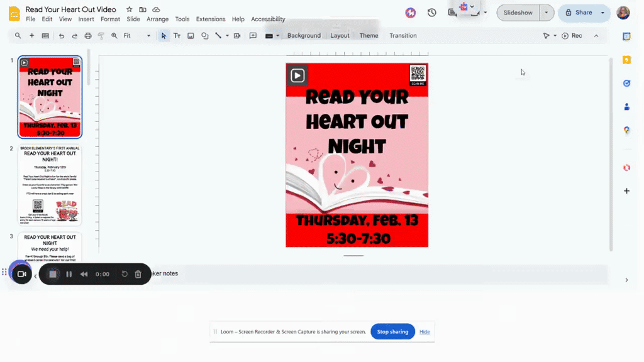The height and width of the screenshot is (362, 644).
Task: Add a new slide with plus icon
Action: tap(31, 36)
